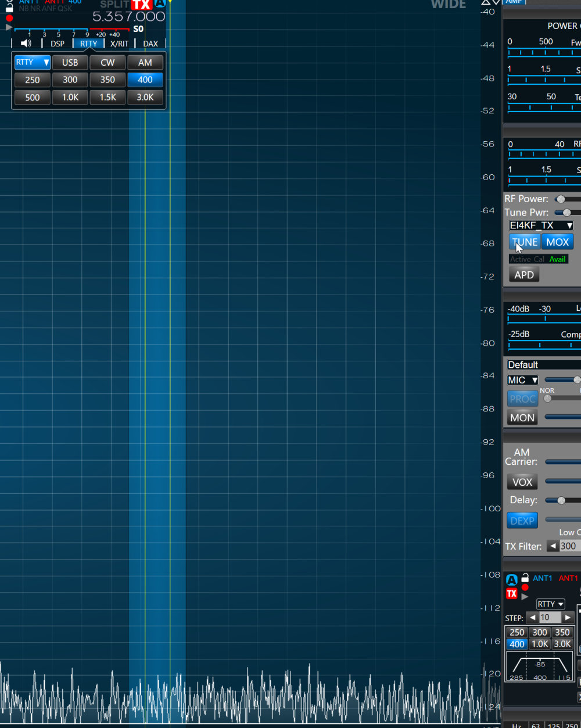The width and height of the screenshot is (581, 728).
Task: Click the red TX indicator on the slice flag
Action: [x=141, y=5]
